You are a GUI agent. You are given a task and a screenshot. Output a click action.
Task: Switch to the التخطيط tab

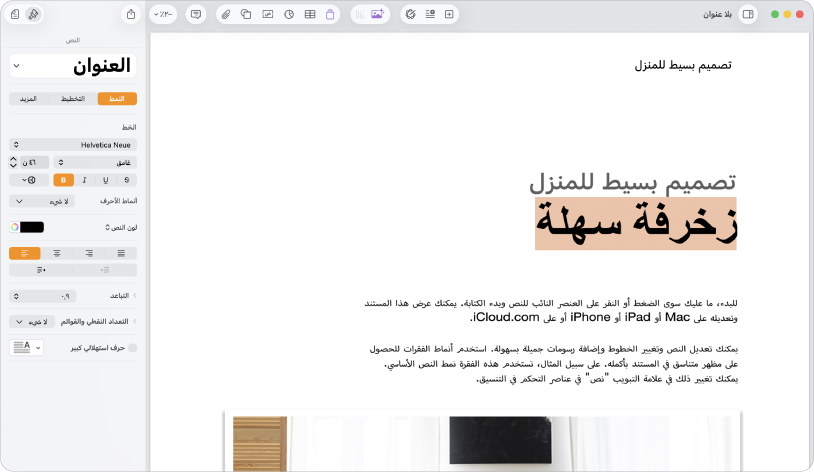73,99
